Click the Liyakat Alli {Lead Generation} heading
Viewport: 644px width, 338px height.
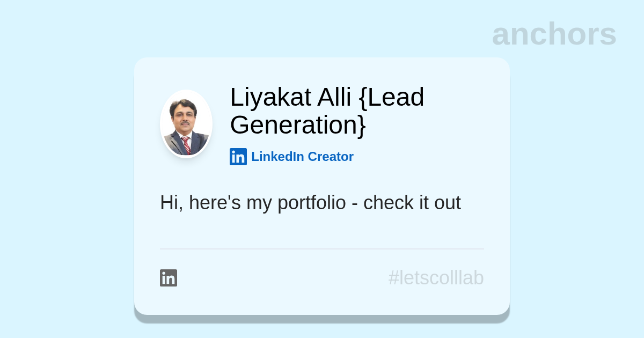327,111
